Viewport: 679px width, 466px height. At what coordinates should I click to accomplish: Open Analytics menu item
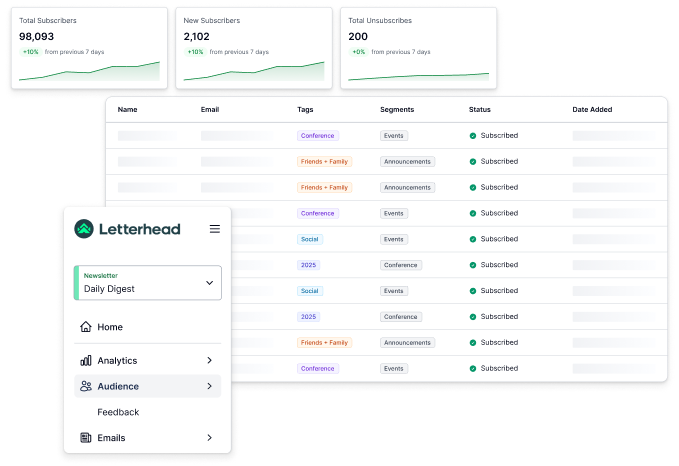[148, 360]
